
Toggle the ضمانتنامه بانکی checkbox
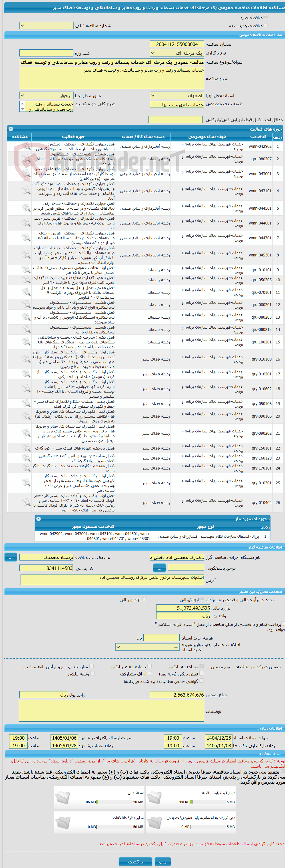point(202,666)
